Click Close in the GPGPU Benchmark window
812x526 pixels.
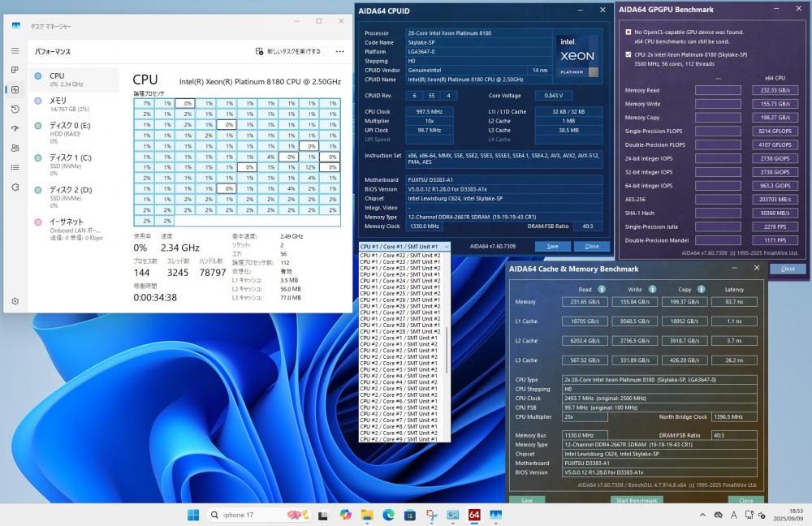(788, 269)
